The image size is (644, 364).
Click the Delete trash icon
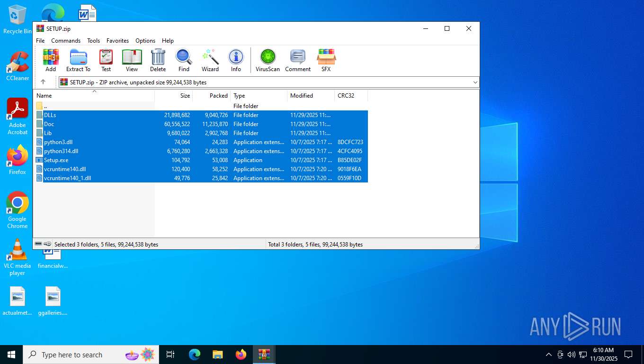tap(158, 60)
